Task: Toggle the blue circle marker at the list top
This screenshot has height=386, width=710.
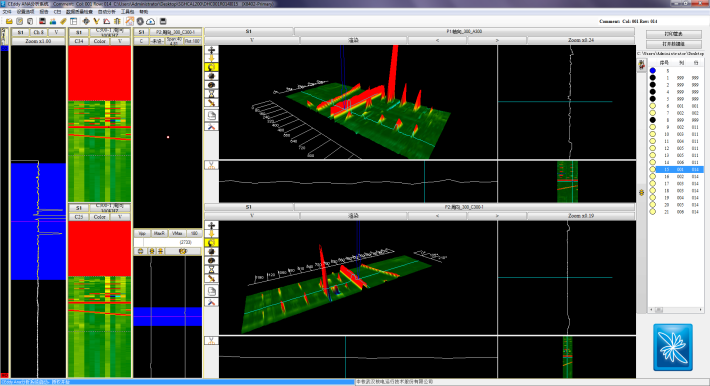Action: click(652, 70)
